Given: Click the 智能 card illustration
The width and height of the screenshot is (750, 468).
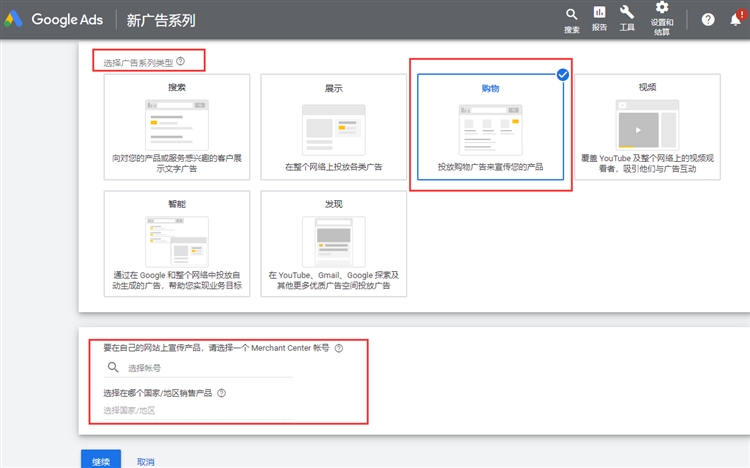Looking at the screenshot, I should pyautogui.click(x=177, y=242).
